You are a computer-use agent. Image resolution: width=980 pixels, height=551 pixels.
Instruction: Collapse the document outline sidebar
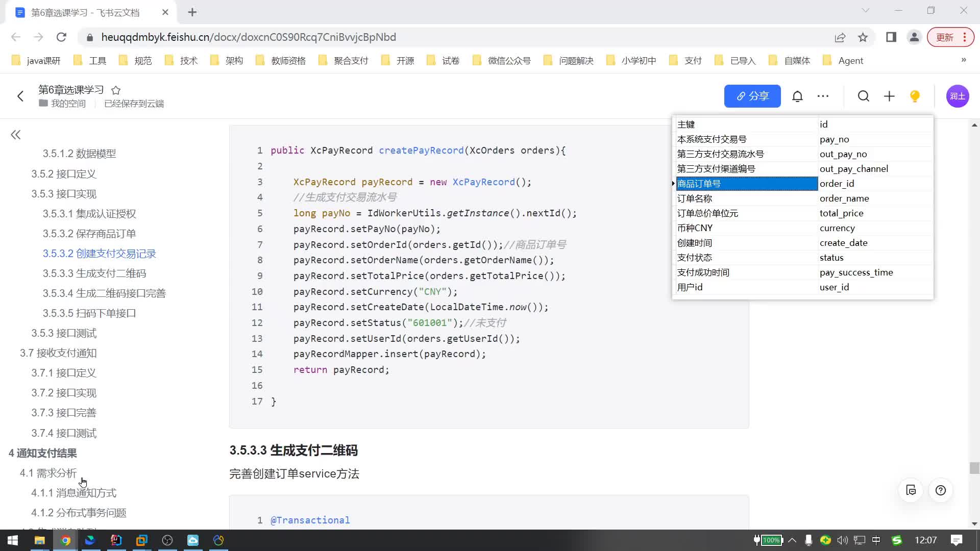point(16,135)
